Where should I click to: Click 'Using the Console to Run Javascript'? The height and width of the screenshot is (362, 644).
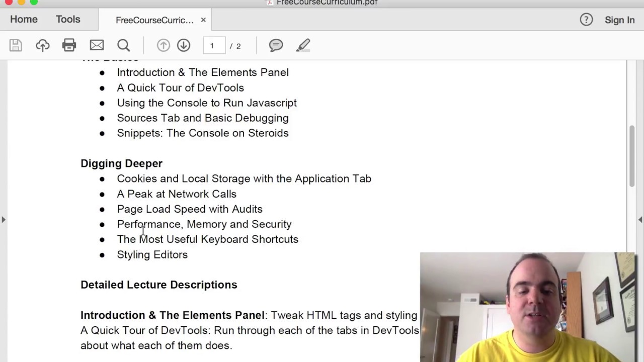(x=207, y=103)
